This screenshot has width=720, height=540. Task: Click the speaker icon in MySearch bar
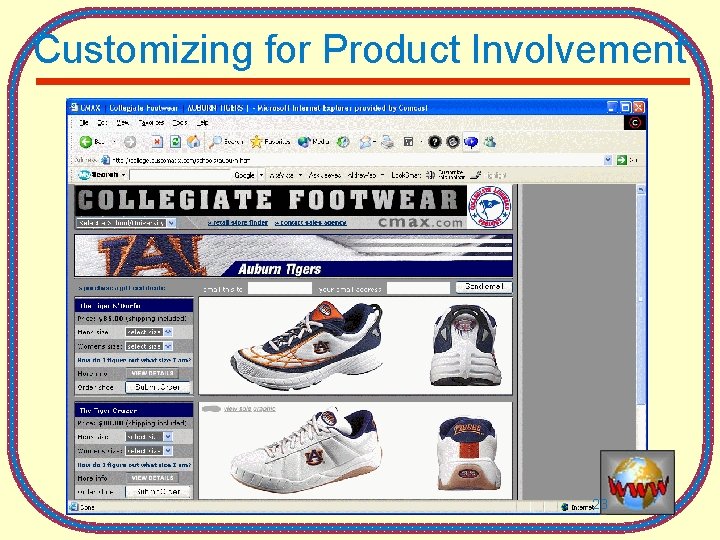430,175
